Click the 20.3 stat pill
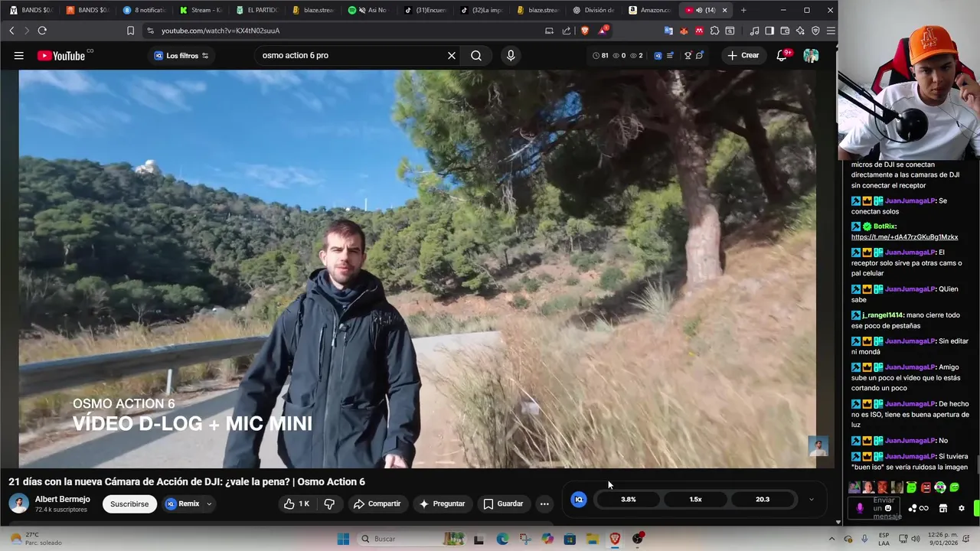This screenshot has width=980, height=551. [763, 499]
